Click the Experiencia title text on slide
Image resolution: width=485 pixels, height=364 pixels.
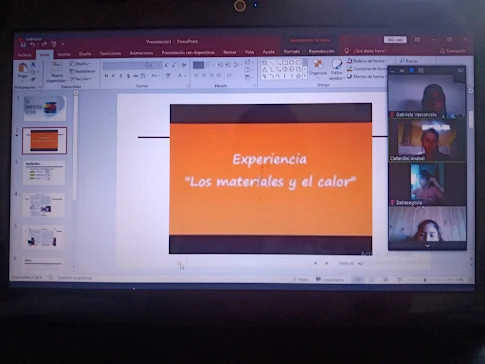click(x=270, y=159)
